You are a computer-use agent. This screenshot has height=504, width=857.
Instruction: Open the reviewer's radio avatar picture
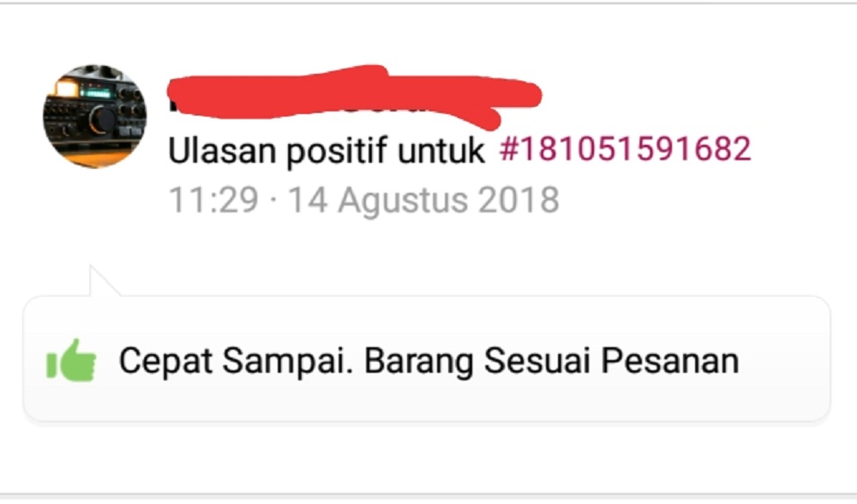94,117
